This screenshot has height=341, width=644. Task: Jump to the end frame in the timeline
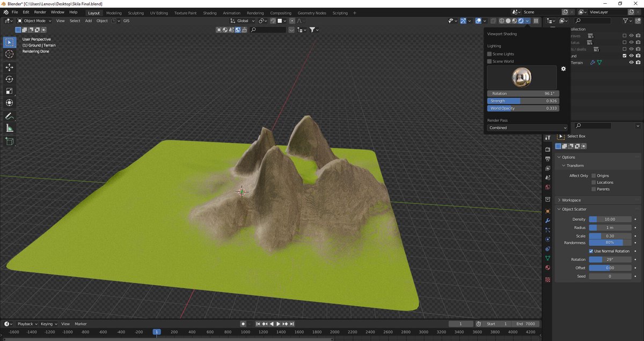(x=291, y=324)
